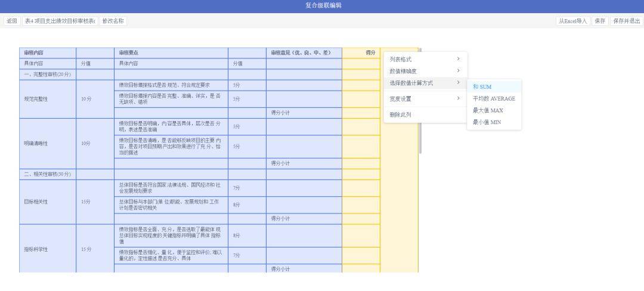
Task: Click the 10分 cell in 规范完整性 row
Action: pos(95,99)
